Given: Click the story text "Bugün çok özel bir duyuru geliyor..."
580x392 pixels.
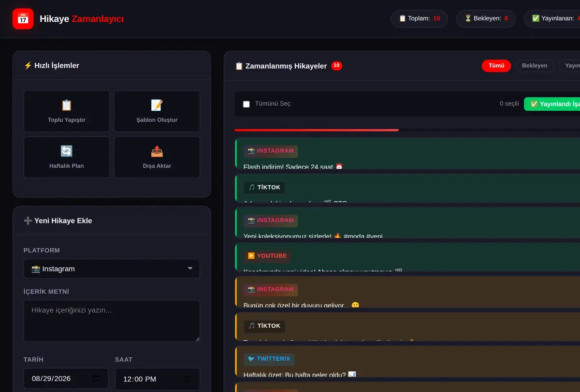Looking at the screenshot, I should pos(301,305).
